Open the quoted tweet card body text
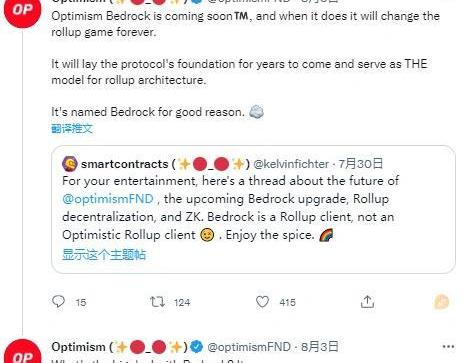The width and height of the screenshot is (466, 363). (x=230, y=208)
